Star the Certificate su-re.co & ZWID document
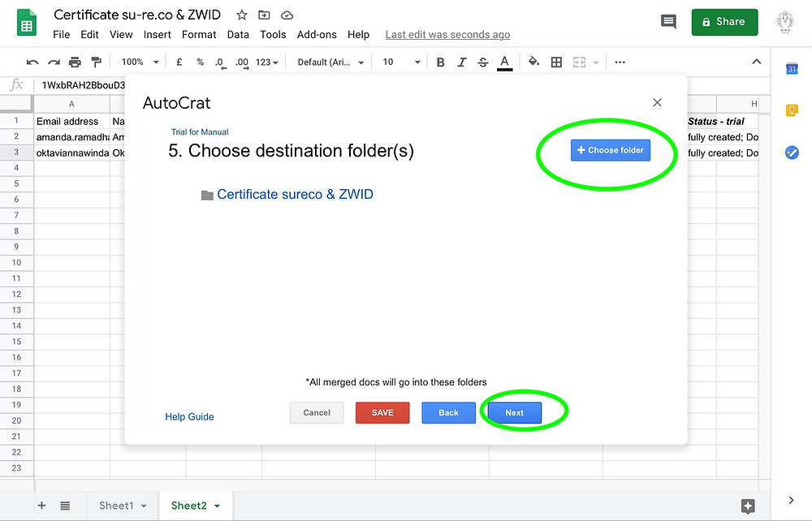Screen dimensions: 812x521 tap(241, 15)
